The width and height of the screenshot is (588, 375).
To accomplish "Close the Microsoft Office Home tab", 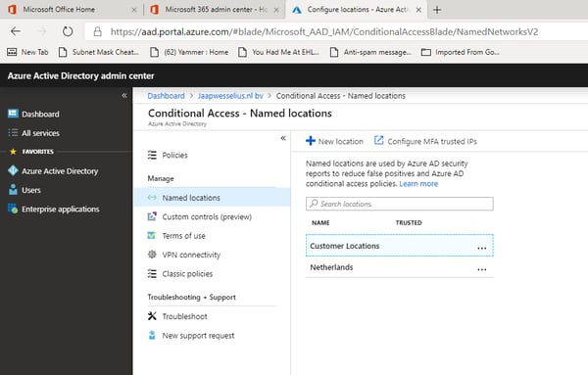I will coord(134,10).
